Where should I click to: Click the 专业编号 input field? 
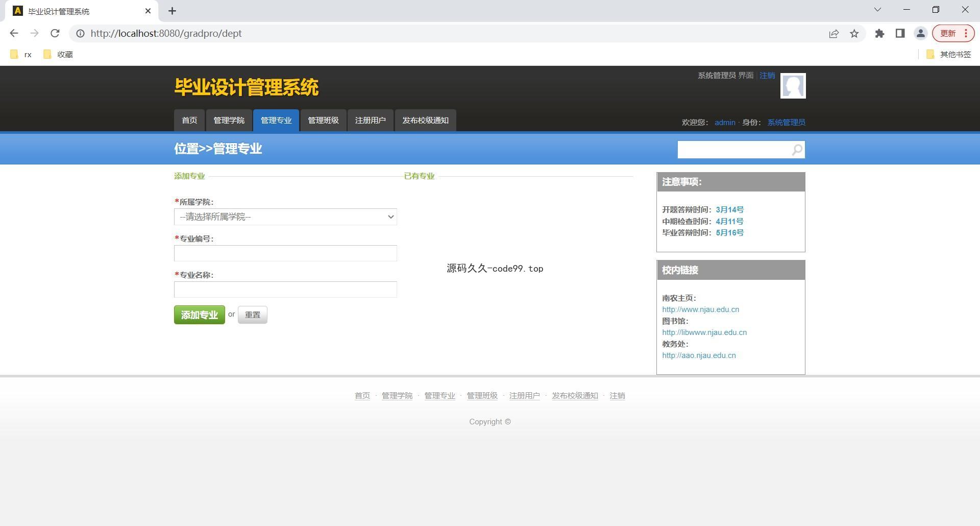pyautogui.click(x=285, y=253)
